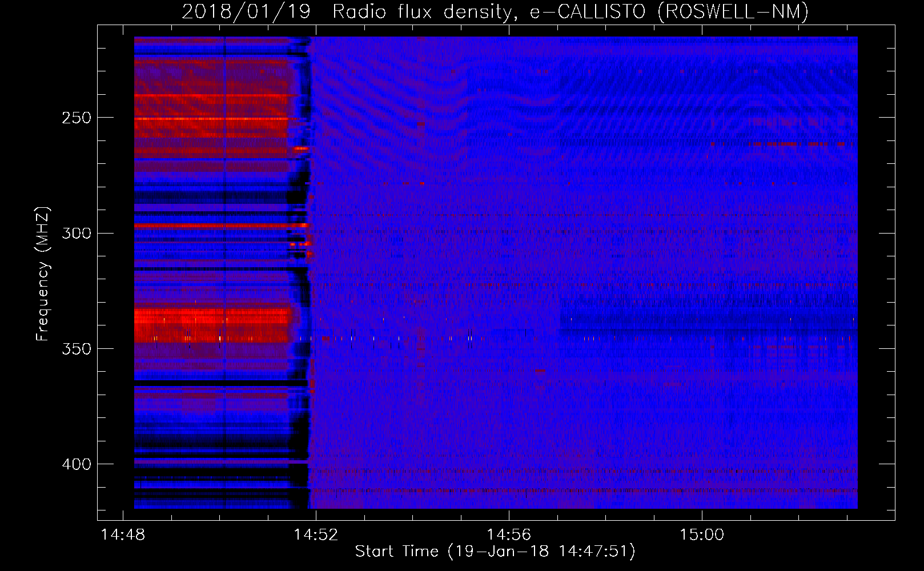The height and width of the screenshot is (571, 924).
Task: Click the 250 frequency tick label
Action: (x=77, y=118)
